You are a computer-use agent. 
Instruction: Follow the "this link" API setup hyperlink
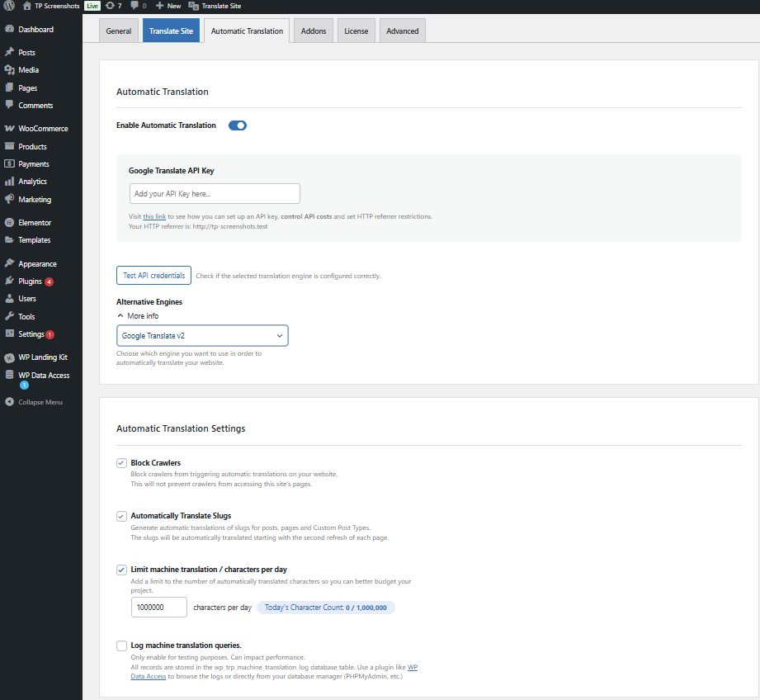point(154,216)
